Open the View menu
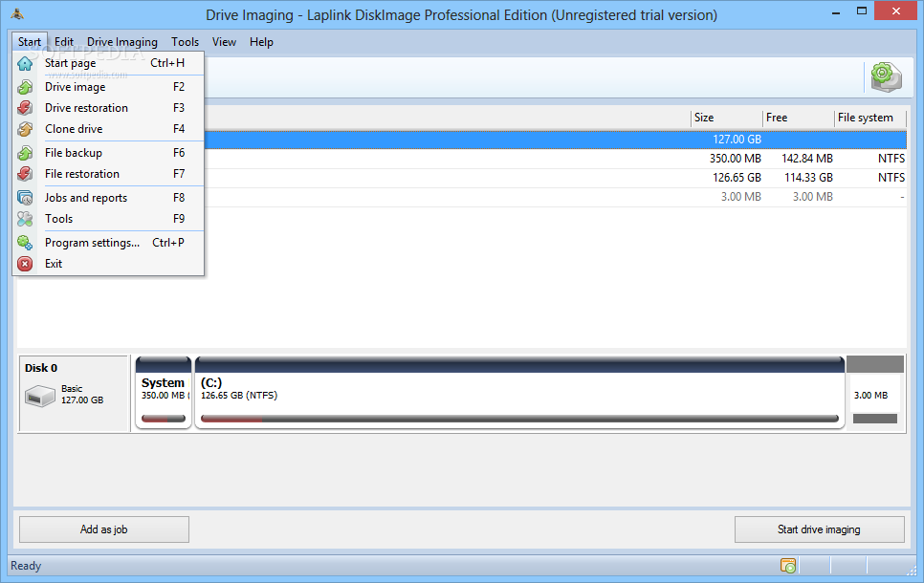The height and width of the screenshot is (583, 924). (x=224, y=42)
